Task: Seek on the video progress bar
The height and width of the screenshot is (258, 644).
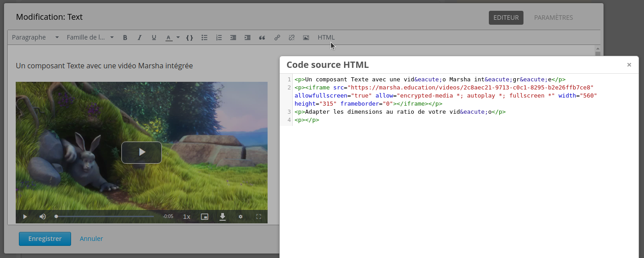Action: pyautogui.click(x=105, y=217)
